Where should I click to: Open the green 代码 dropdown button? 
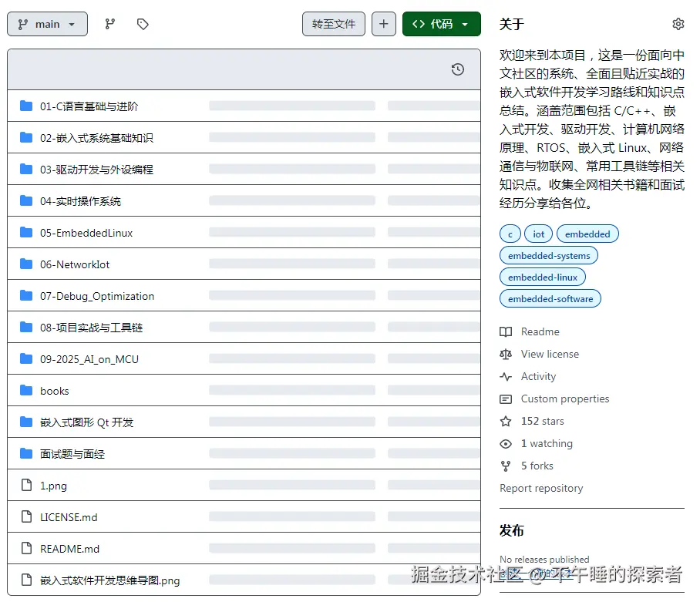(442, 24)
